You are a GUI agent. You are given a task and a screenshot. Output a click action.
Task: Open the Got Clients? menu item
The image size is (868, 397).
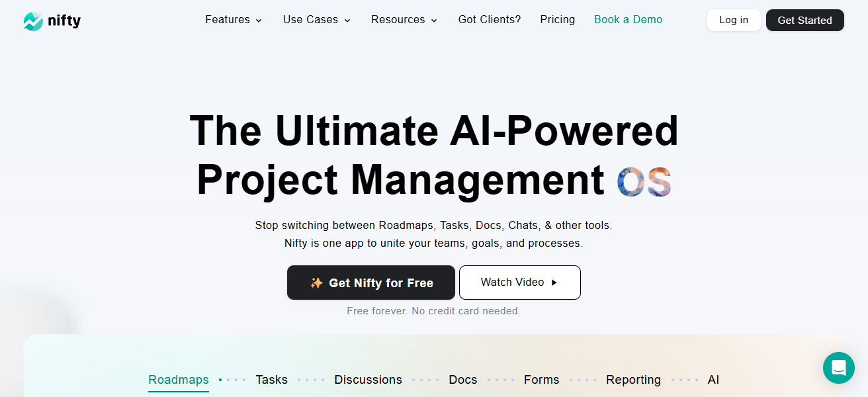pyautogui.click(x=489, y=20)
